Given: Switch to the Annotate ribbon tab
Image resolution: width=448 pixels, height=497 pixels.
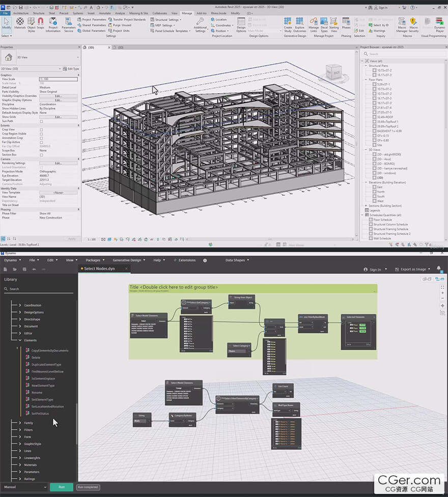Looking at the screenshot, I should (104, 13).
